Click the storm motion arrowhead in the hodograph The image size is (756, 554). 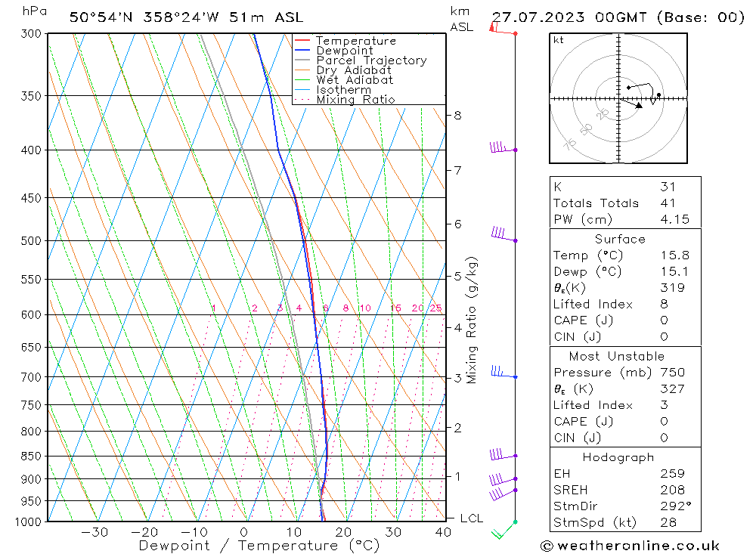coord(640,106)
